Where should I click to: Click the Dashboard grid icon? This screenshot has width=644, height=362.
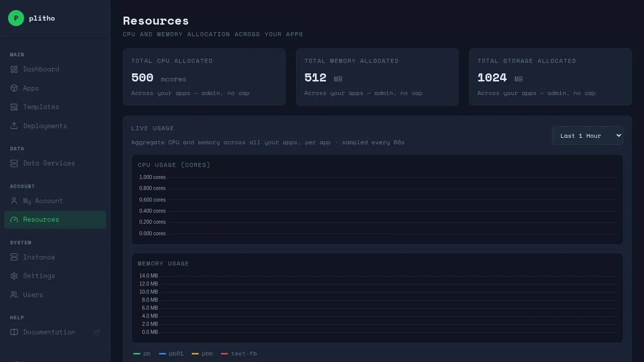[x=14, y=69]
